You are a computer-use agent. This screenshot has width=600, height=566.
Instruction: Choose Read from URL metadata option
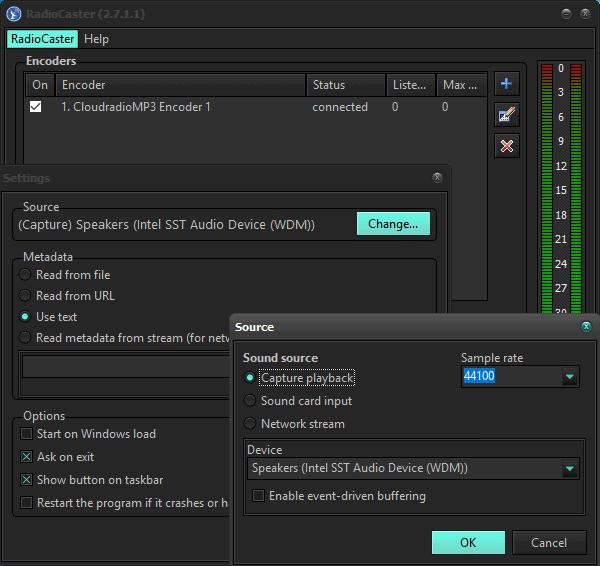25,296
